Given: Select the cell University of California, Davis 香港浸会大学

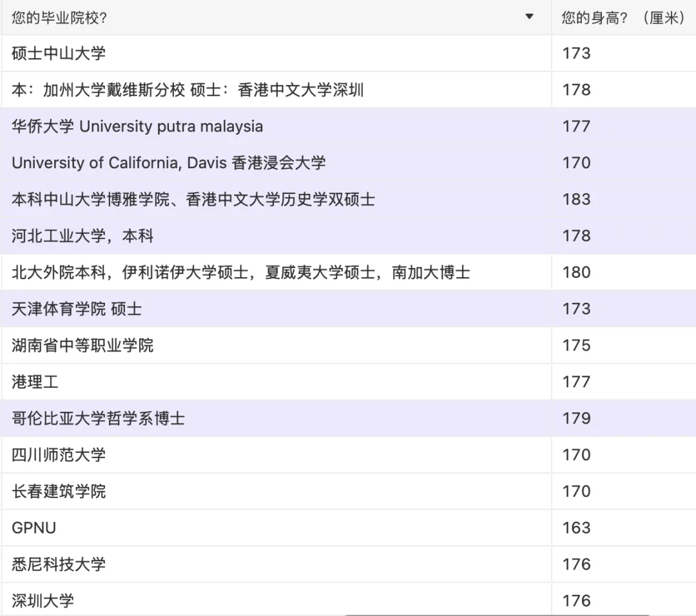Looking at the screenshot, I should (276, 163).
